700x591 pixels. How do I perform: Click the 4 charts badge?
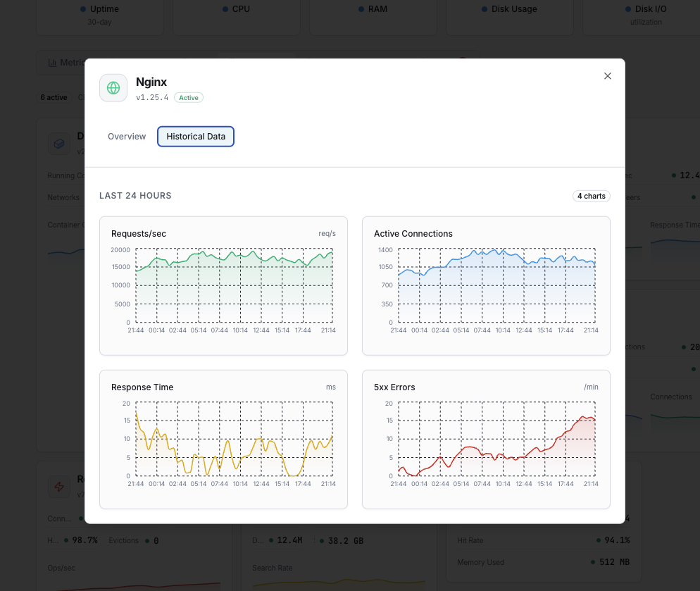pos(591,196)
